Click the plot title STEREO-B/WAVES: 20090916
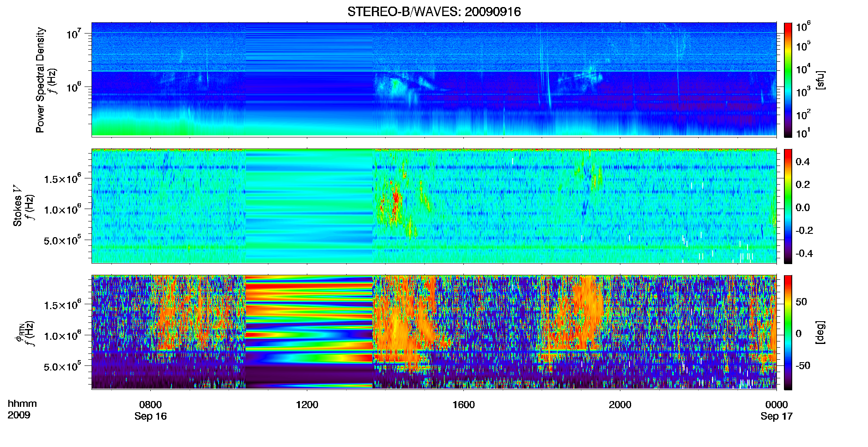Screen dimensions: 868x447 pyautogui.click(x=434, y=12)
